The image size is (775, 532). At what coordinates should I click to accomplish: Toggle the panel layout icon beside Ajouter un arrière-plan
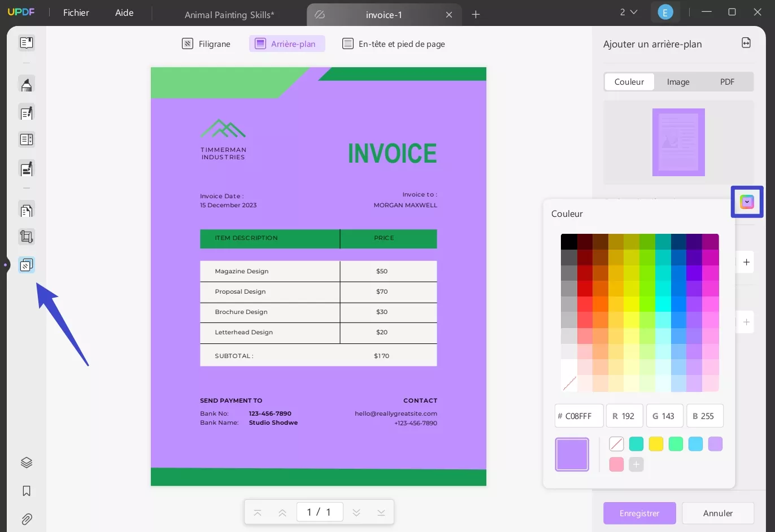click(x=746, y=43)
